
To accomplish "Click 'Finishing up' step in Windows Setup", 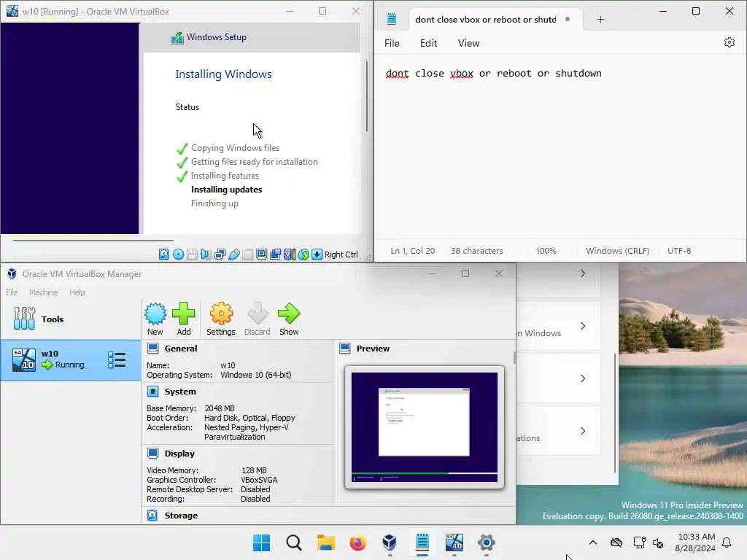I will pyautogui.click(x=214, y=203).
